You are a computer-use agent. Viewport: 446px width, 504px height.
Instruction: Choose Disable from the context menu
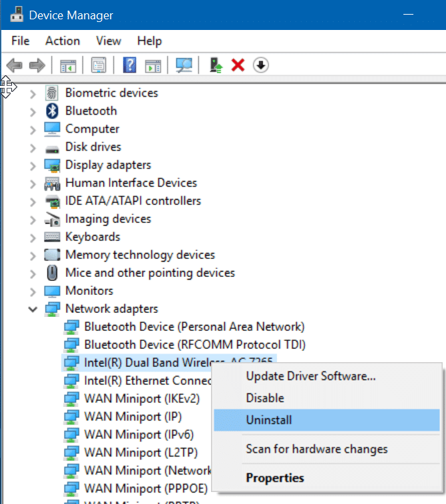326,398
